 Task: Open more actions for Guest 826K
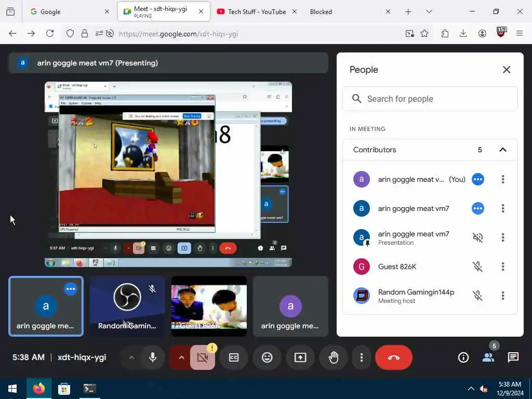tap(503, 267)
